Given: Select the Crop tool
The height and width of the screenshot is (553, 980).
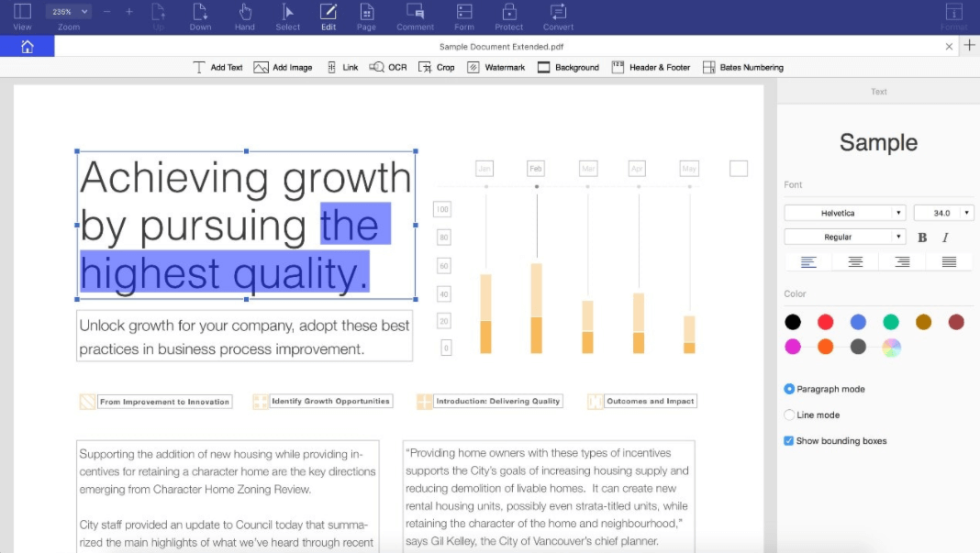Looking at the screenshot, I should click(436, 67).
